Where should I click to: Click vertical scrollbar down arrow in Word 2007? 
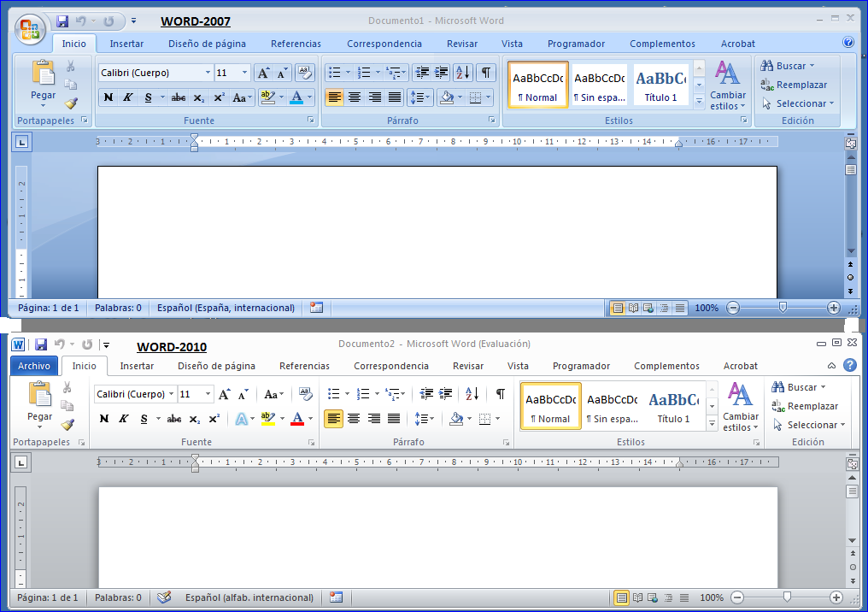(851, 252)
